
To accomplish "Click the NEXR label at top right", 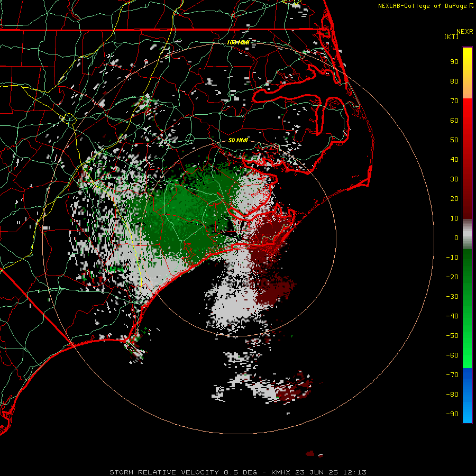I will (465, 32).
